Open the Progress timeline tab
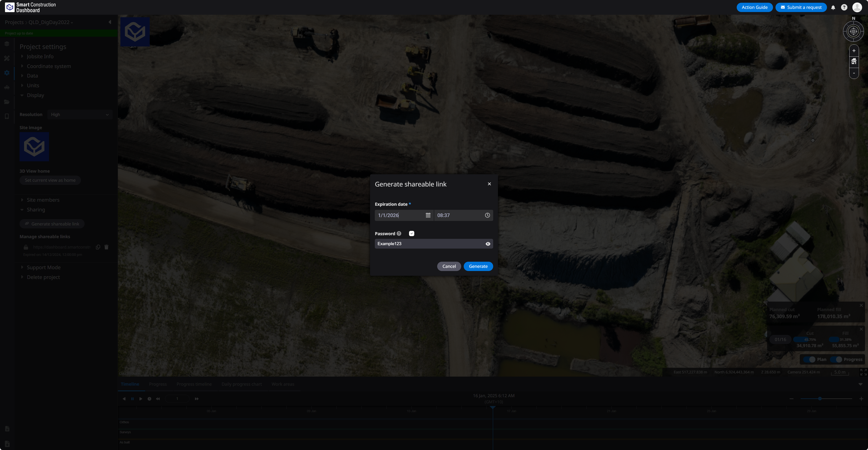The width and height of the screenshot is (868, 450). [194, 384]
